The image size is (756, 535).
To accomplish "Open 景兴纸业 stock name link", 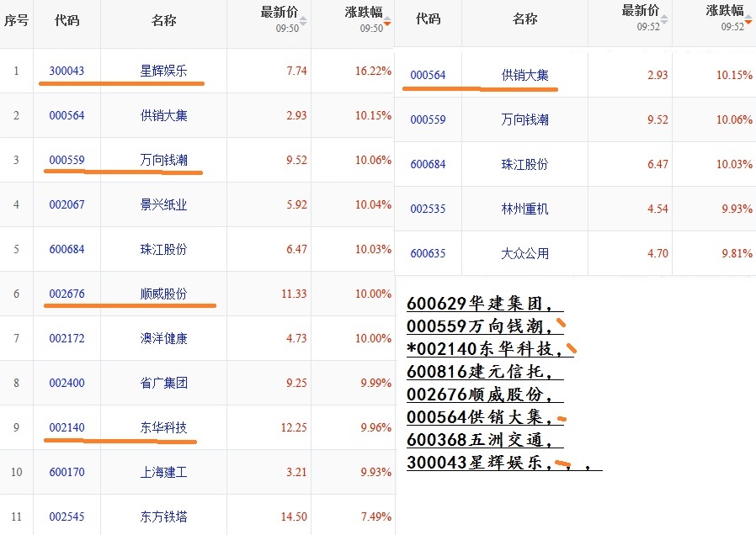I will coord(163,204).
